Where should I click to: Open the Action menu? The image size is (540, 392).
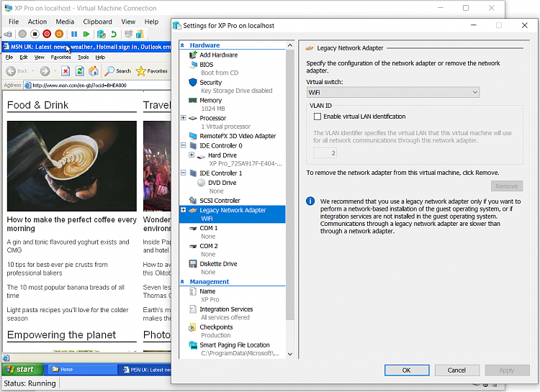37,22
